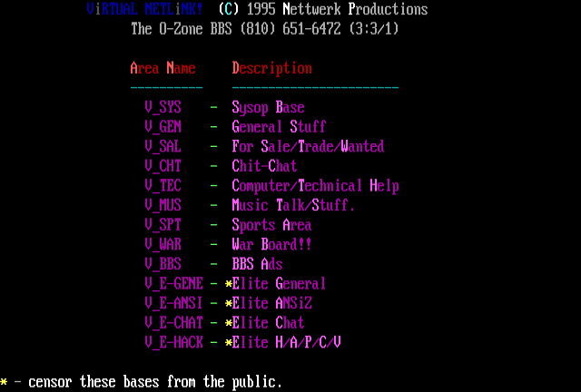Click 'Music Talk/Stuff.' description
The height and width of the screenshot is (392, 581).
click(293, 206)
